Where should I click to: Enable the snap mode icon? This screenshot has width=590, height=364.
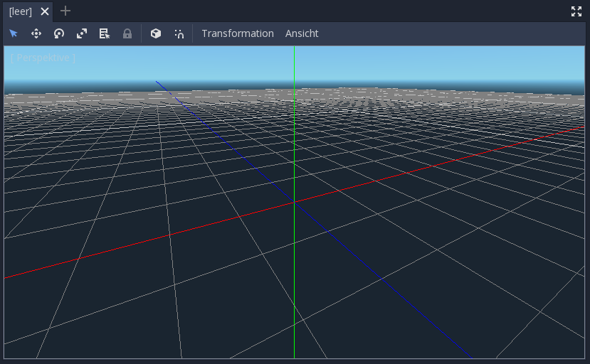179,33
